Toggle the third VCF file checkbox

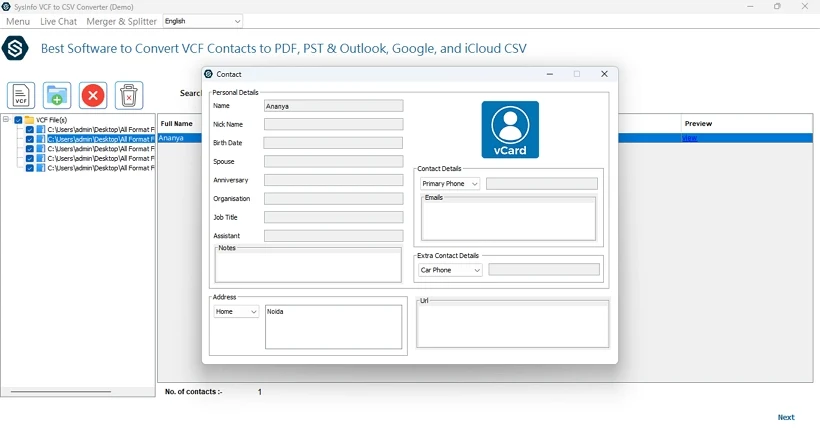[30, 149]
